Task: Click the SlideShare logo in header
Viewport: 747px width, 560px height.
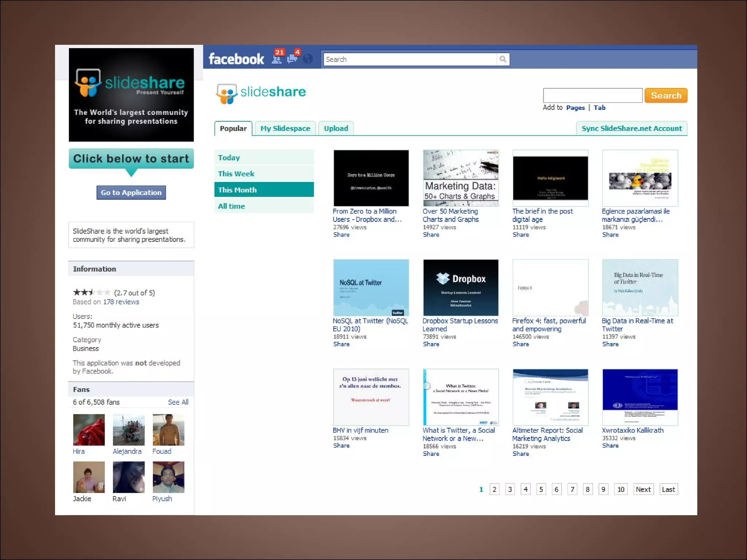Action: click(261, 93)
